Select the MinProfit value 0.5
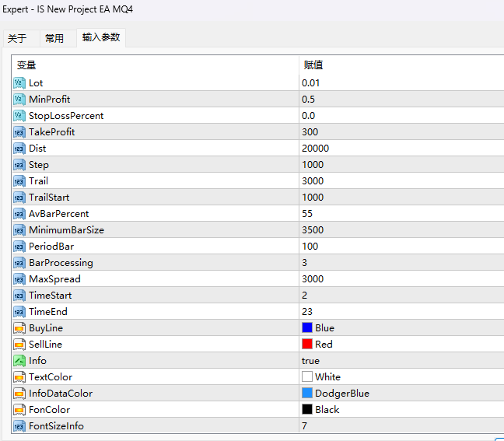 [x=308, y=100]
